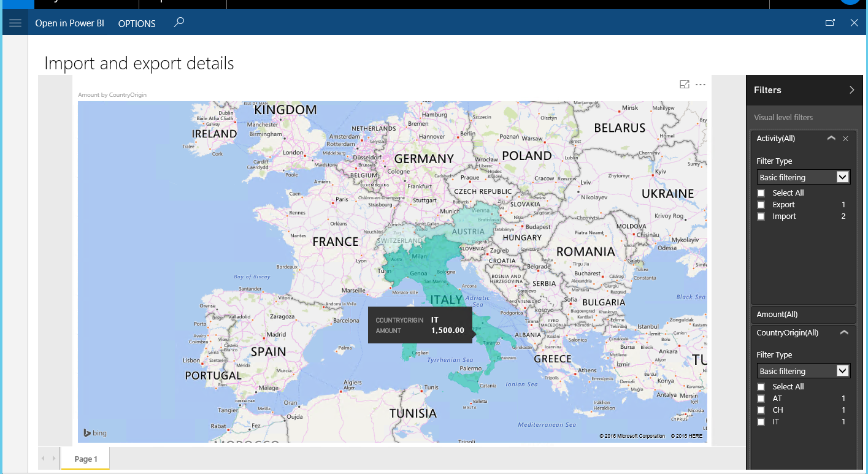
Task: Click the 'Visual level filters' label
Action: (783, 117)
